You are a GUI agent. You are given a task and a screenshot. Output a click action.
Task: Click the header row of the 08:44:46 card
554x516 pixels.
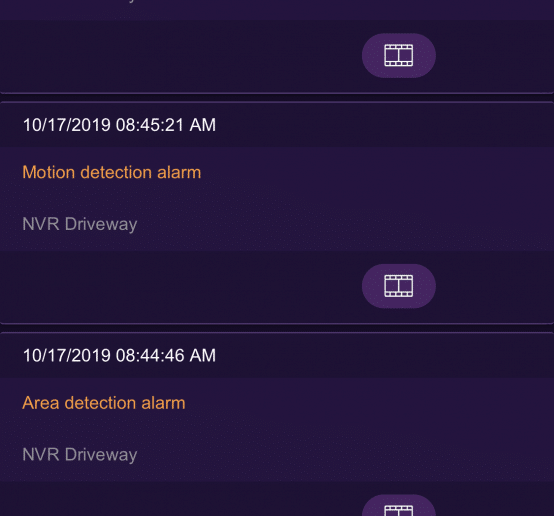(x=277, y=355)
